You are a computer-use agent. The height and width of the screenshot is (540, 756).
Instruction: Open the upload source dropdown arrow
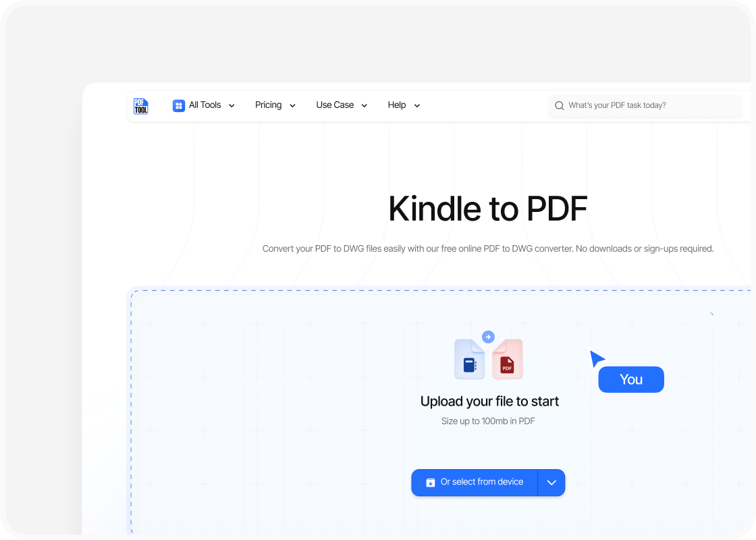tap(551, 482)
